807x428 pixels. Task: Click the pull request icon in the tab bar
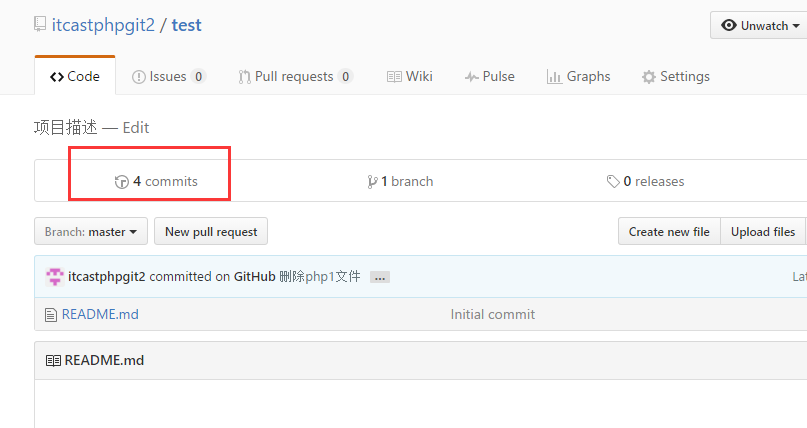(x=244, y=77)
